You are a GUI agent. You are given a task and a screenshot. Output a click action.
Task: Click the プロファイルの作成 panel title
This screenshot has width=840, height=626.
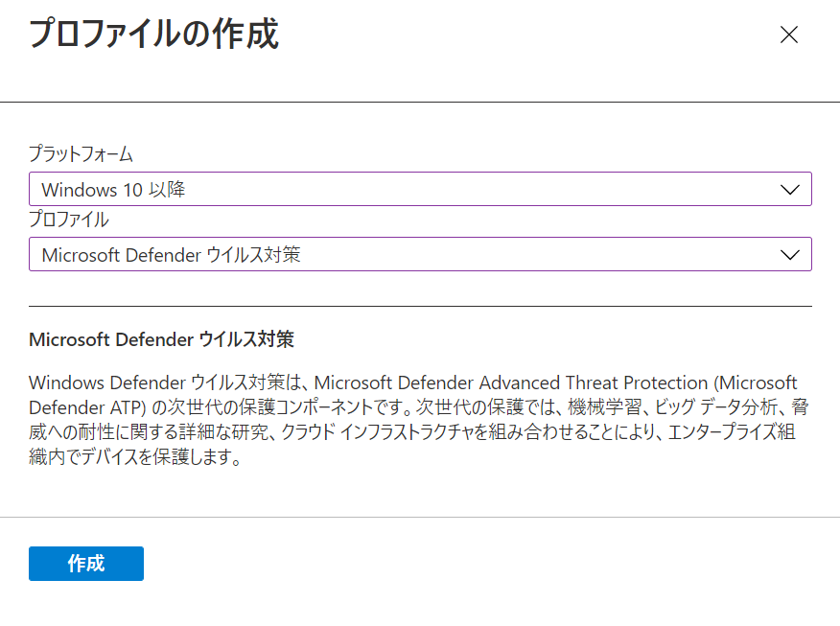[x=153, y=34]
